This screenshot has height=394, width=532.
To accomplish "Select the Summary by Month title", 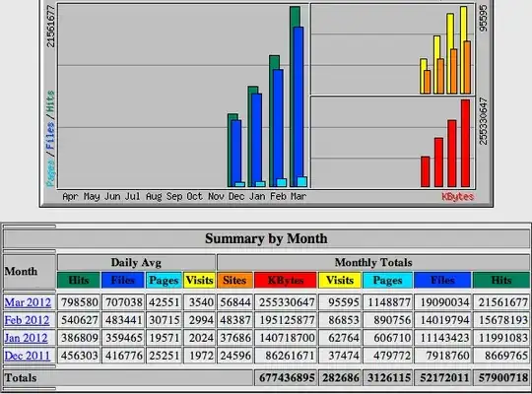I will coord(266,238).
